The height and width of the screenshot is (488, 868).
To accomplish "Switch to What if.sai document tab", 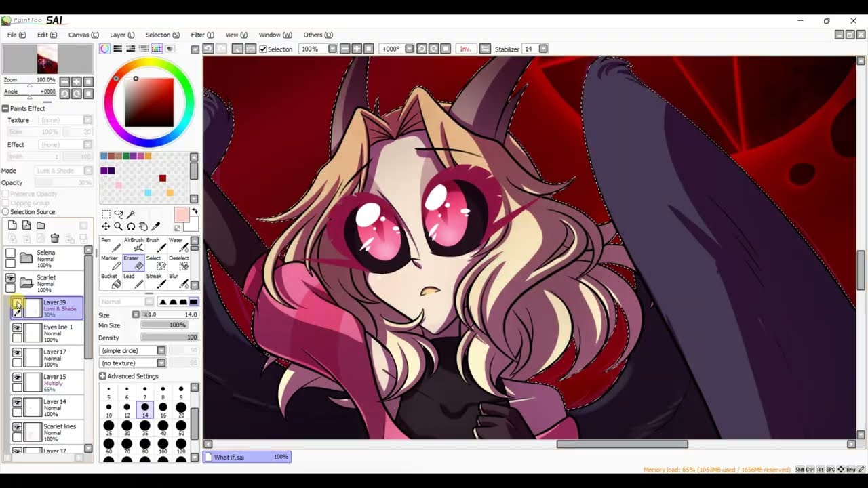I will coord(247,457).
